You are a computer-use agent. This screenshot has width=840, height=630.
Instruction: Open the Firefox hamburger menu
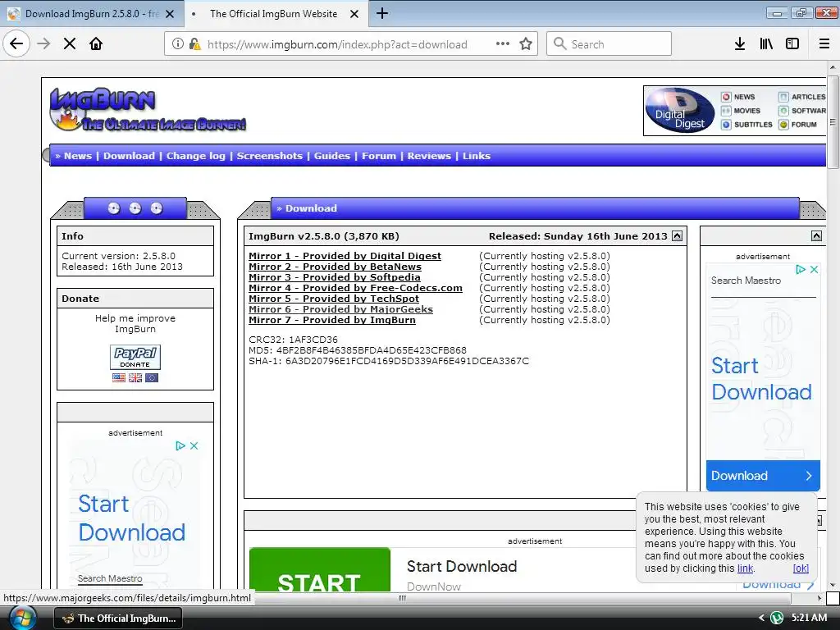coord(824,44)
